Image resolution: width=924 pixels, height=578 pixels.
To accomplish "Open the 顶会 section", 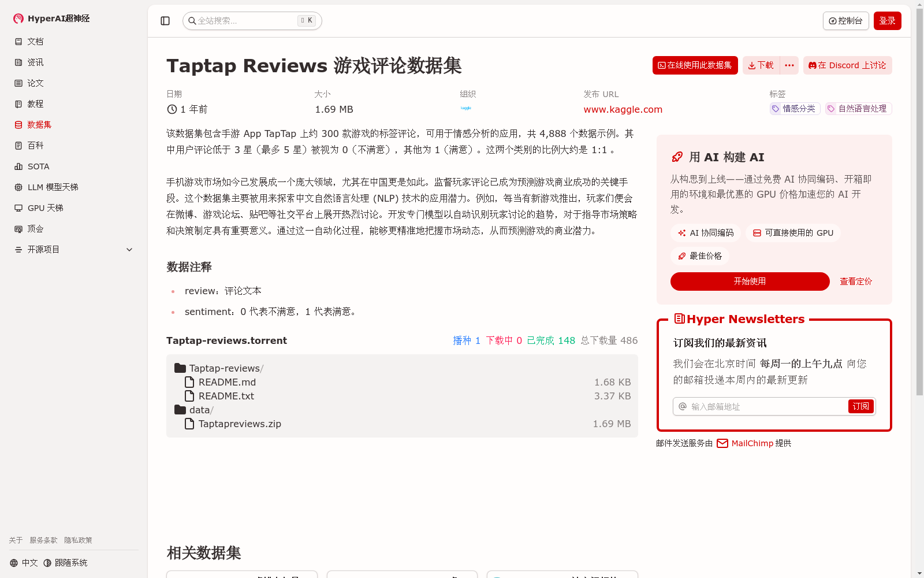I will [x=33, y=228].
